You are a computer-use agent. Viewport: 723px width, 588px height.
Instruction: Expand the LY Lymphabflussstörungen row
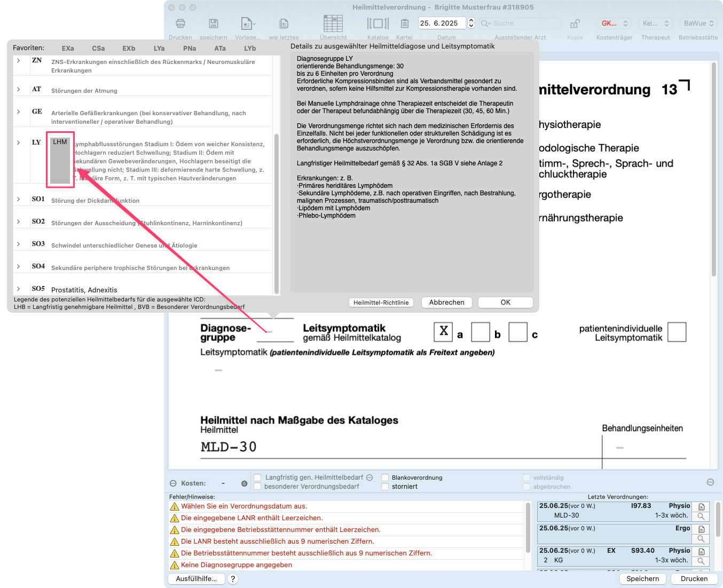19,142
